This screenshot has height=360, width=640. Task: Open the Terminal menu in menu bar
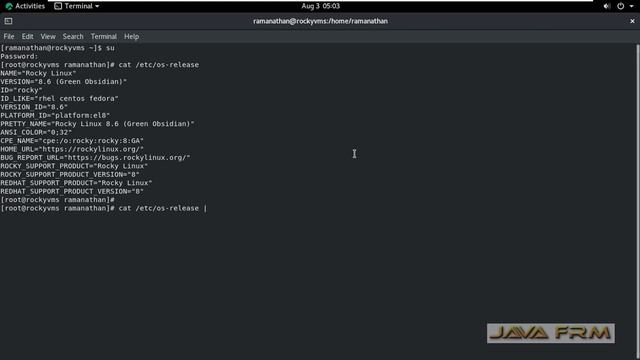[x=104, y=36]
